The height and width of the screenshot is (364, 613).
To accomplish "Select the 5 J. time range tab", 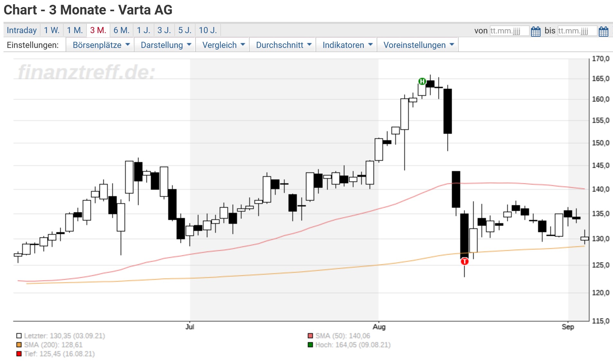I will (185, 30).
